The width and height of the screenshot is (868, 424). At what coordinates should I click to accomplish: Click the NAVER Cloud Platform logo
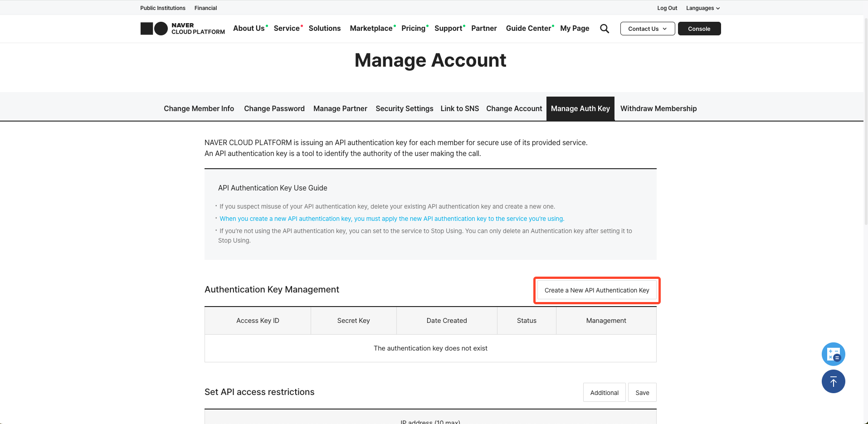coord(183,29)
